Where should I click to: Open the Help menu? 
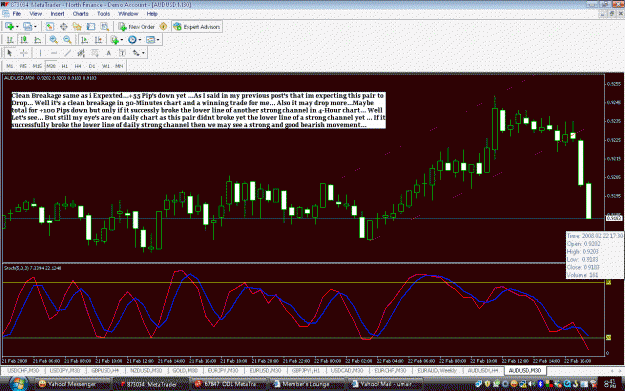point(152,14)
